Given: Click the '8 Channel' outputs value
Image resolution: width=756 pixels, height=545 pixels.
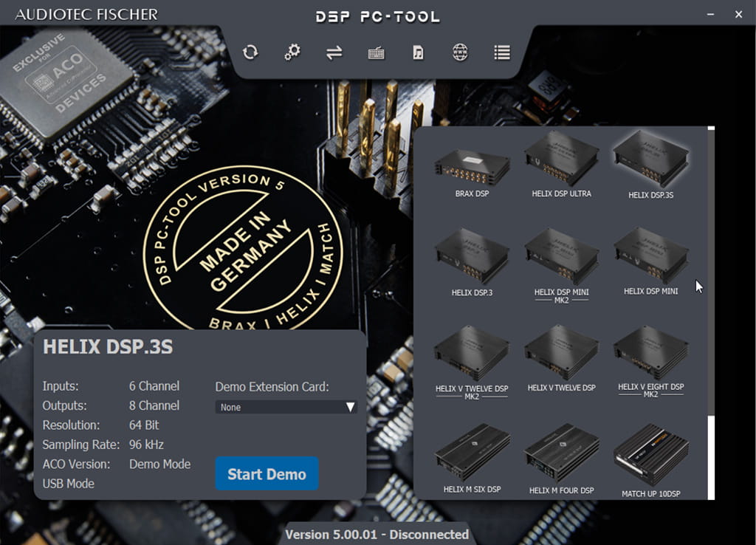Looking at the screenshot, I should tap(154, 405).
